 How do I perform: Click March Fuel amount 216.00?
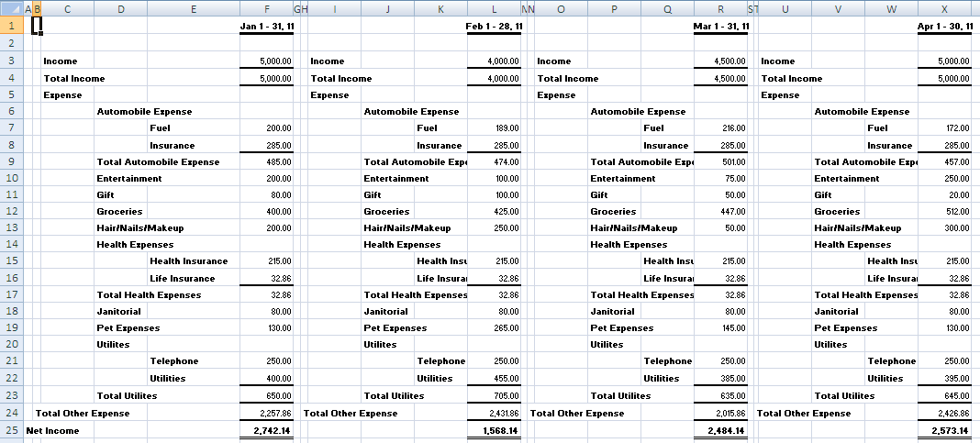click(x=721, y=128)
